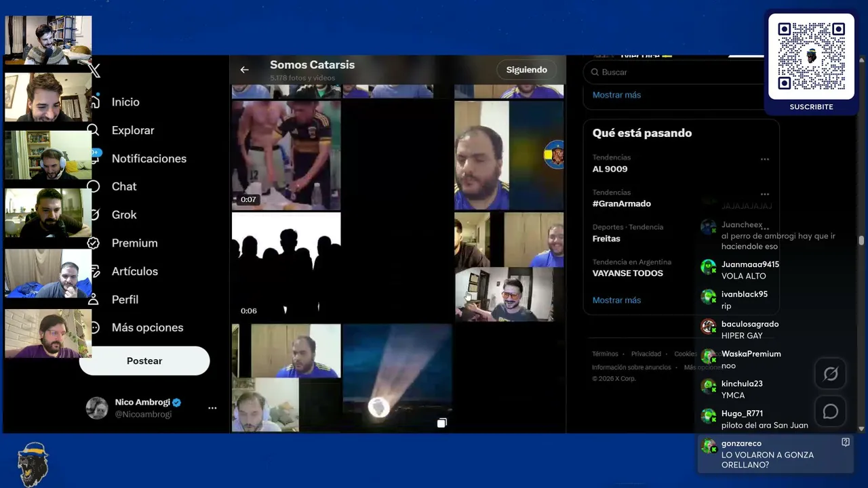Go back using the arrow beside Somos Catarsis

click(x=244, y=70)
